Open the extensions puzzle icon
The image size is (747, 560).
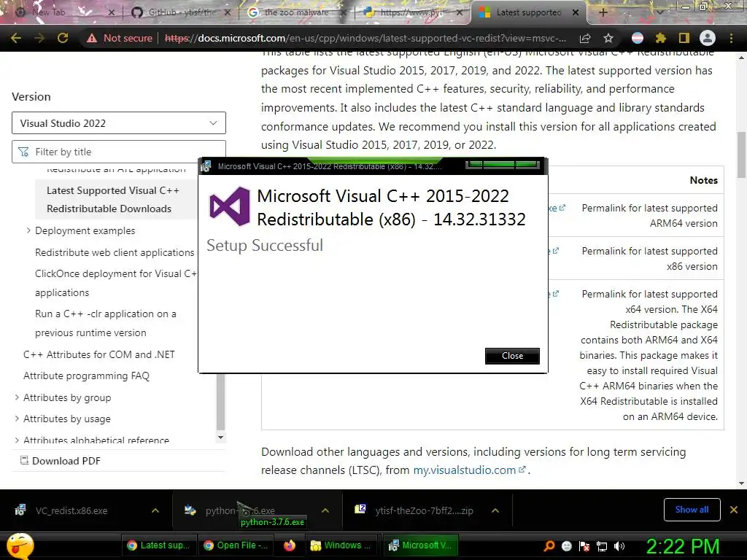click(x=660, y=38)
